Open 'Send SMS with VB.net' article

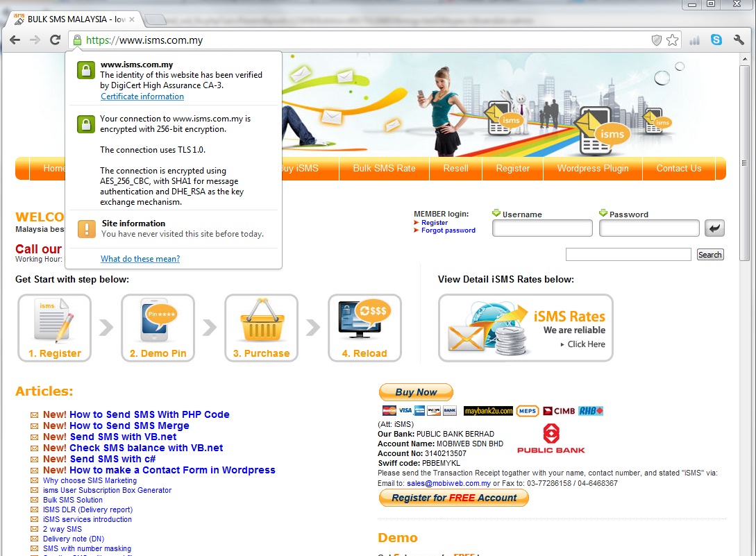[124, 437]
